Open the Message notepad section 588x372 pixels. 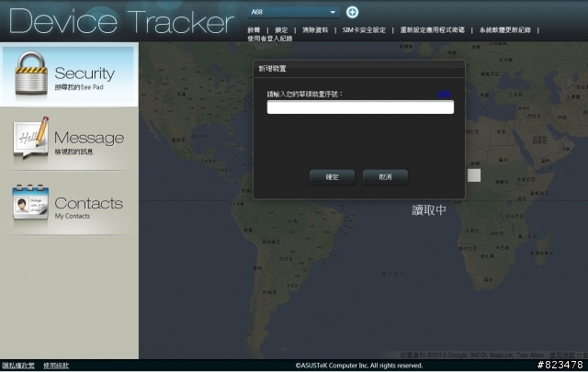pyautogui.click(x=68, y=139)
